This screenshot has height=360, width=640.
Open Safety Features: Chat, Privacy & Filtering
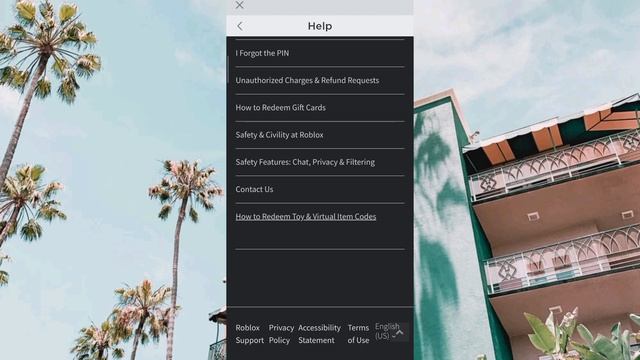[x=305, y=162]
